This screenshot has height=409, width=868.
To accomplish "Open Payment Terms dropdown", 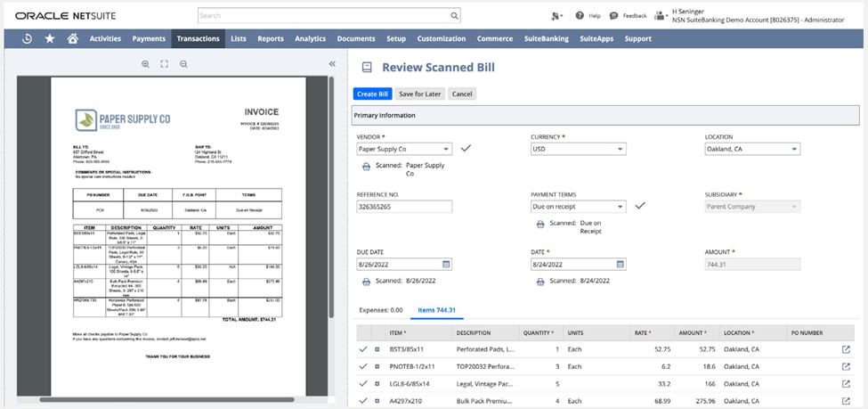I will pyautogui.click(x=620, y=207).
